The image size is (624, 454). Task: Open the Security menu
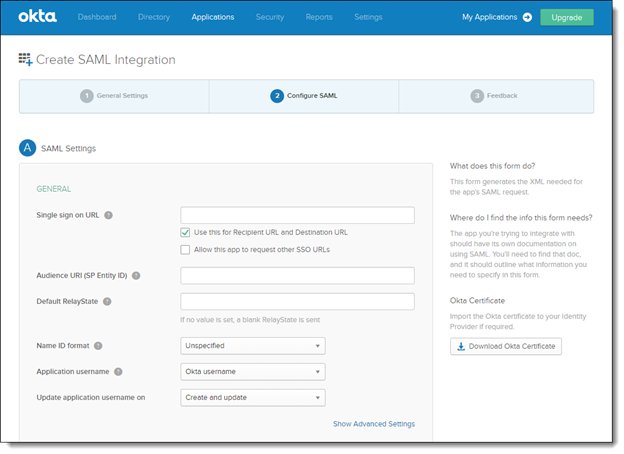pyautogui.click(x=270, y=17)
